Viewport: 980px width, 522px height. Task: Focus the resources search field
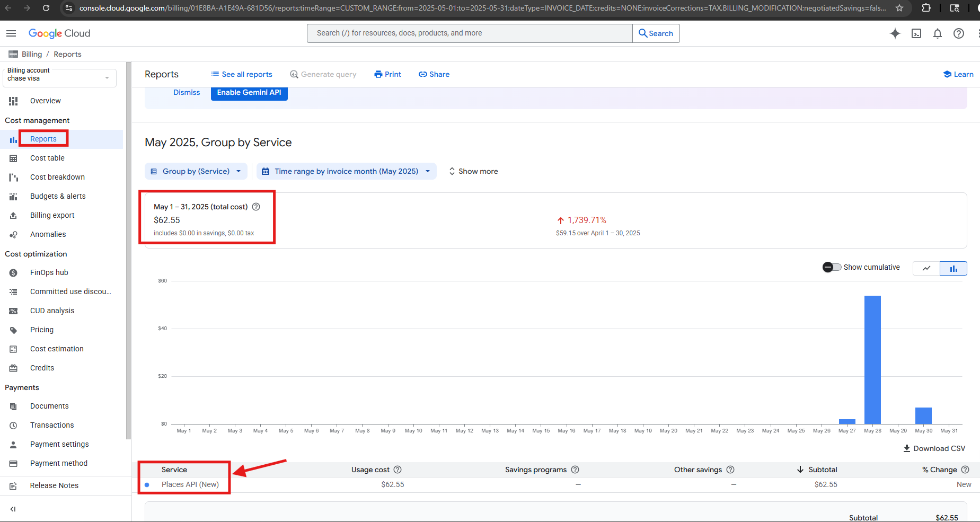(x=470, y=33)
